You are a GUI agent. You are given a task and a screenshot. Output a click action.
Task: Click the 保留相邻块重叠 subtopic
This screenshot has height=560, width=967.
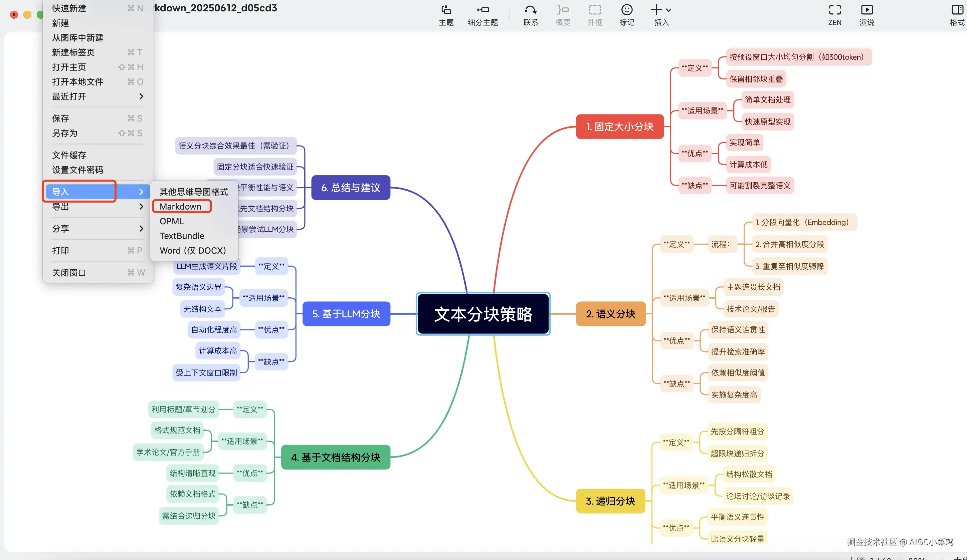pos(756,79)
